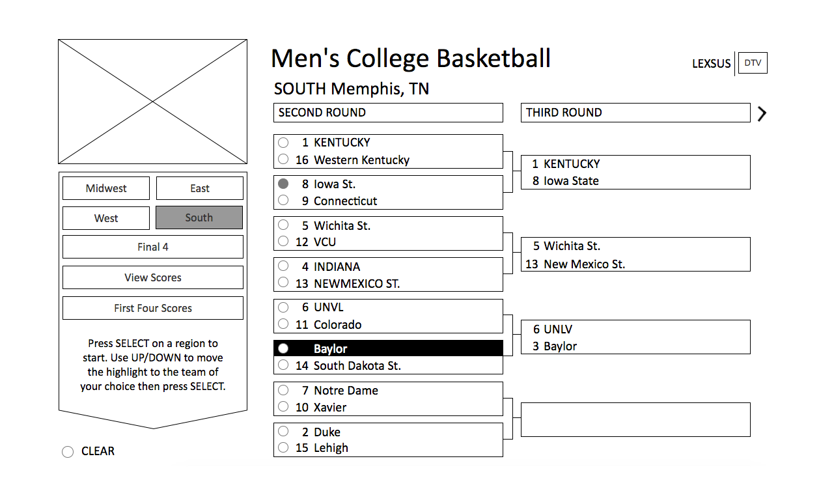Click the next round chevron arrow
The height and width of the screenshot is (504, 834).
(762, 113)
